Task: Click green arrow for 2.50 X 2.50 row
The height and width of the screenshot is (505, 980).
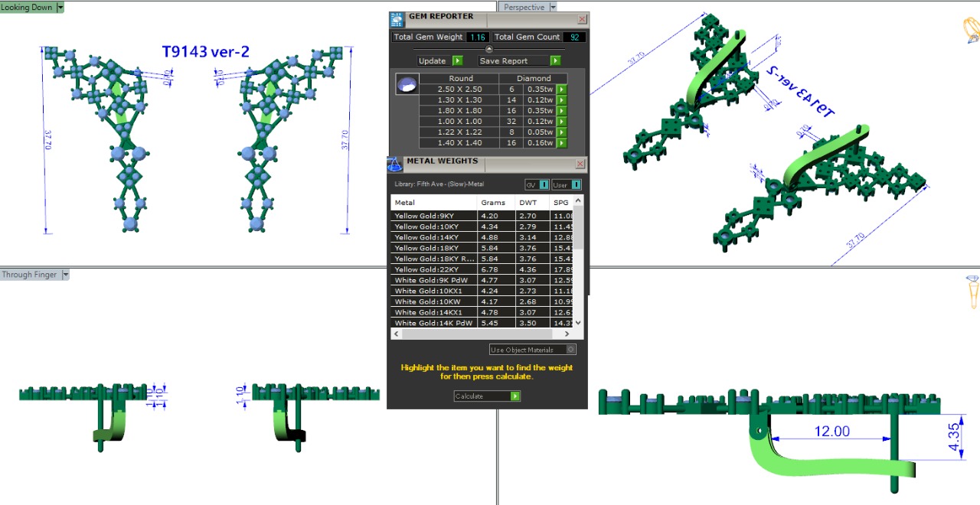Action: [x=561, y=90]
